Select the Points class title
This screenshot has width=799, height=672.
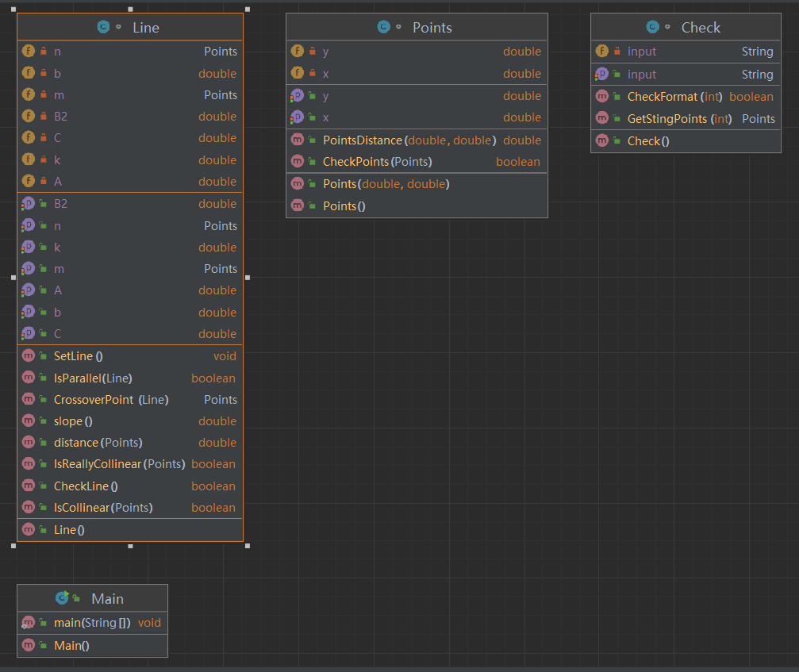432,28
